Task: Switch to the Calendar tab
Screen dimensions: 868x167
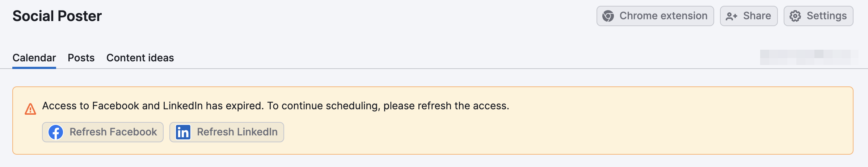Action: tap(34, 58)
